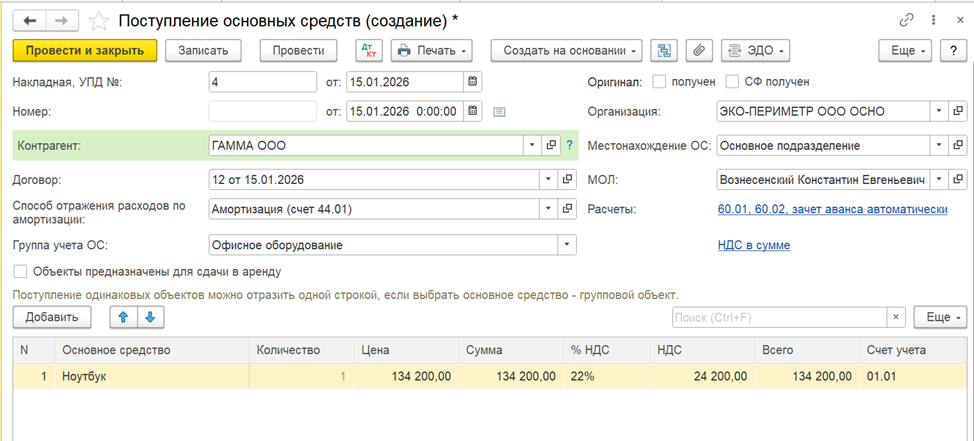Expand the Способ отражения расходов dropdown
Viewport: 974px width, 441px height.
pos(548,209)
